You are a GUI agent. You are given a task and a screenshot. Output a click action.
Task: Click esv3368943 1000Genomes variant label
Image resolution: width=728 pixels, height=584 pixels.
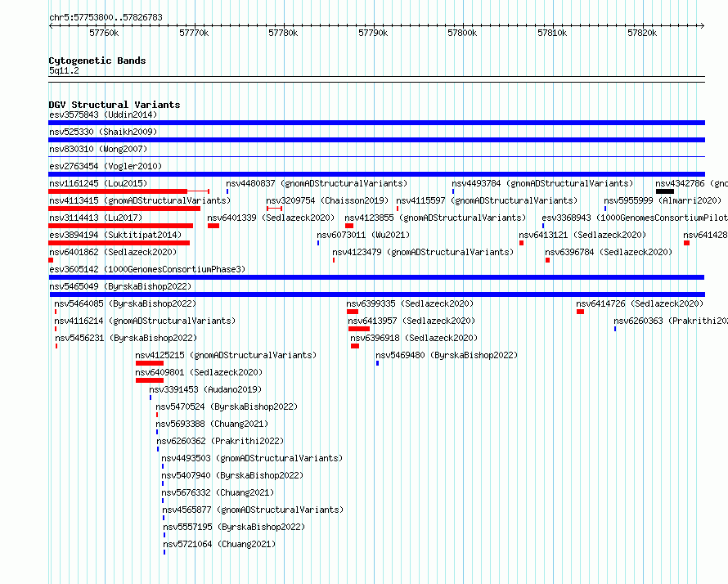coord(635,218)
